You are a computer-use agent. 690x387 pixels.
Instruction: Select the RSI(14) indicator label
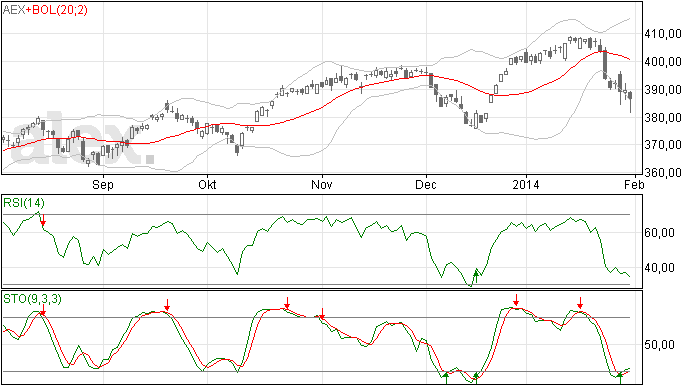[24, 203]
